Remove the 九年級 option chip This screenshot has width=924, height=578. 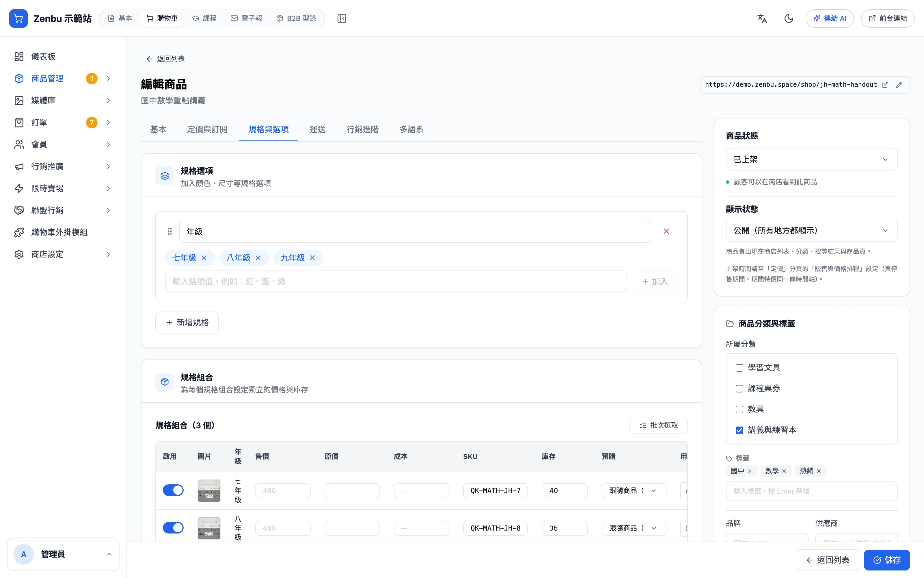[x=312, y=258]
